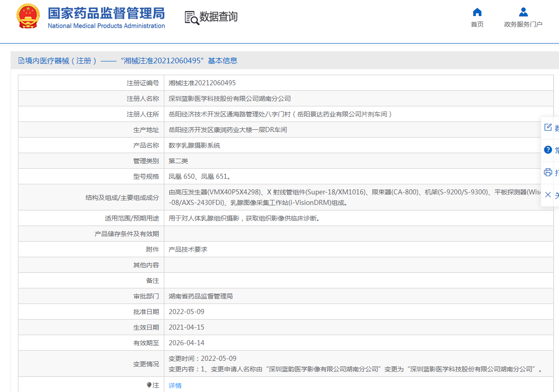Click the 有效期至 label cell
Image resolution: width=559 pixels, height=392 pixels.
(91, 343)
